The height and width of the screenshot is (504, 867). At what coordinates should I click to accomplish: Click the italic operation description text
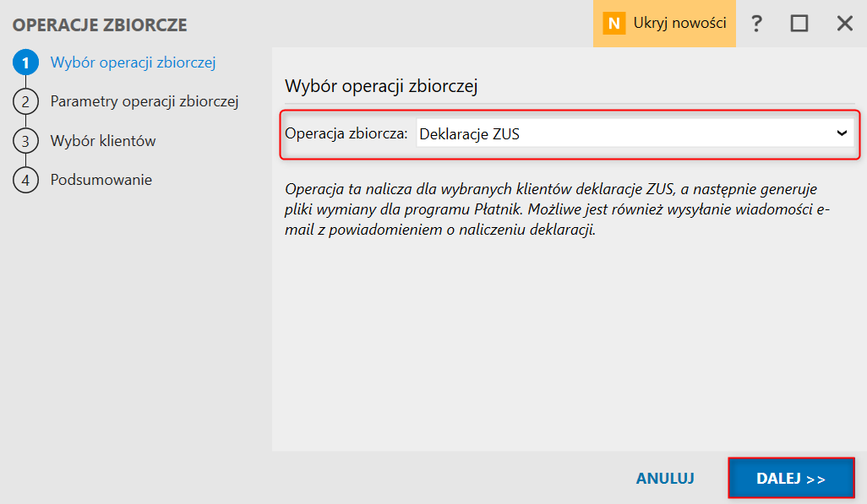[x=557, y=209]
